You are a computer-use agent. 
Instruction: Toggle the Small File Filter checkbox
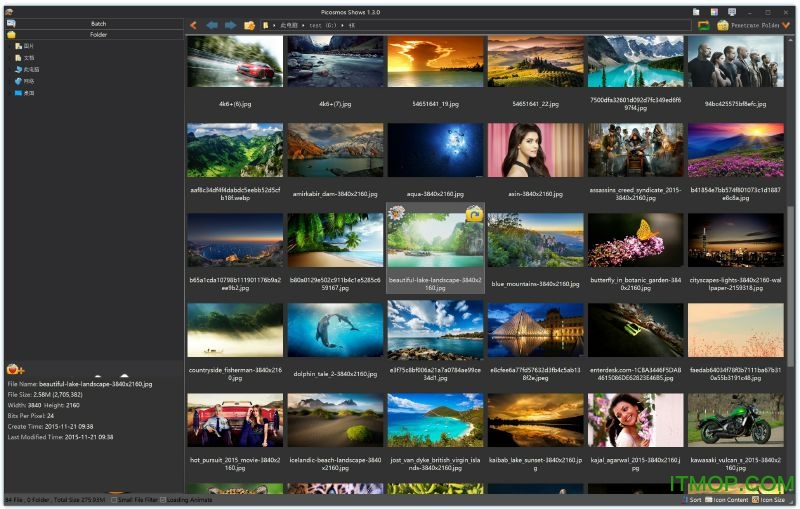114,499
